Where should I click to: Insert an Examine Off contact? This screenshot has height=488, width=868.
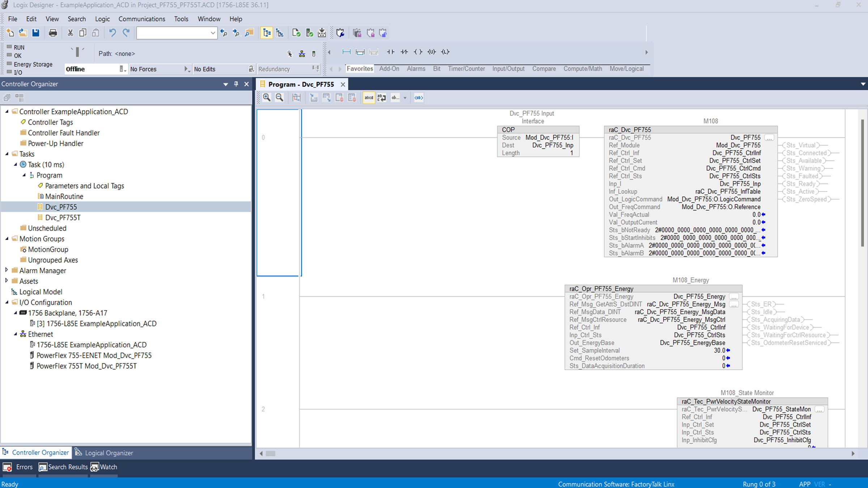(x=404, y=52)
